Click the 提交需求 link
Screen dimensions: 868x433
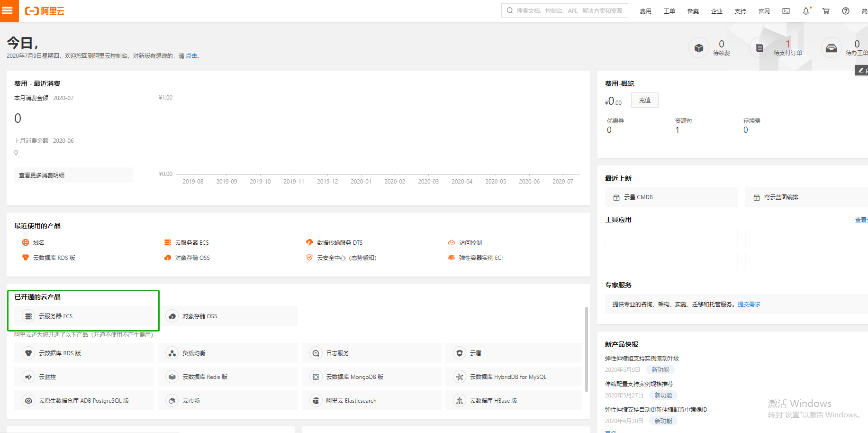749,304
